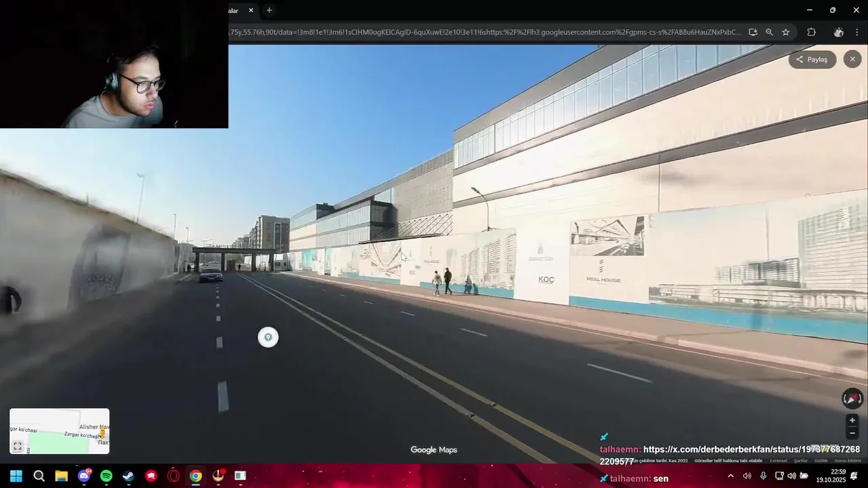This screenshot has width=868, height=488.
Task: Share the street view with Paylaş
Action: (812, 60)
